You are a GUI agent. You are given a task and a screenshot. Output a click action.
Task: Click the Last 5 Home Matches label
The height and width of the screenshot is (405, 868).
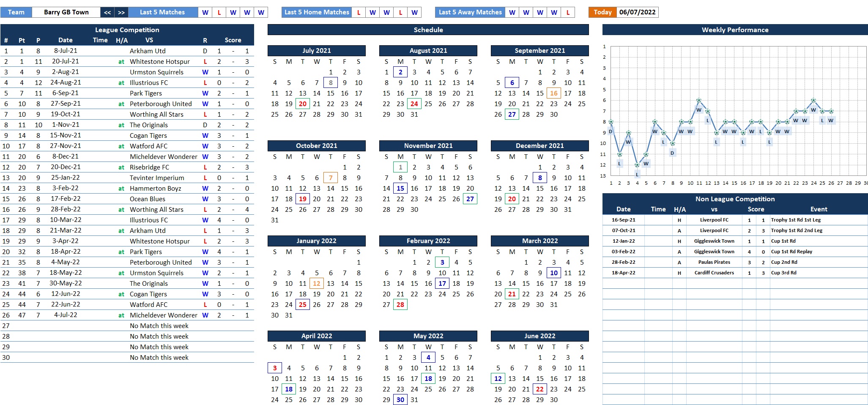[x=317, y=12]
